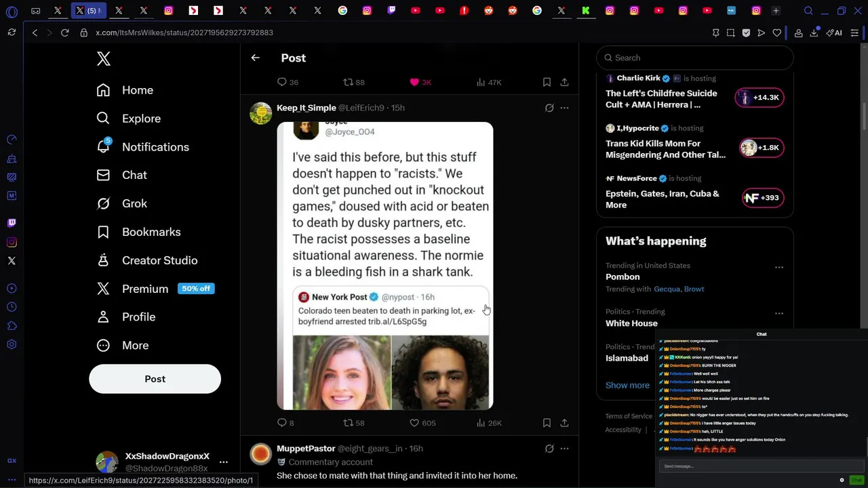Open the extensions cube in Opera sidebar
The width and height of the screenshot is (868, 488).
12,326
